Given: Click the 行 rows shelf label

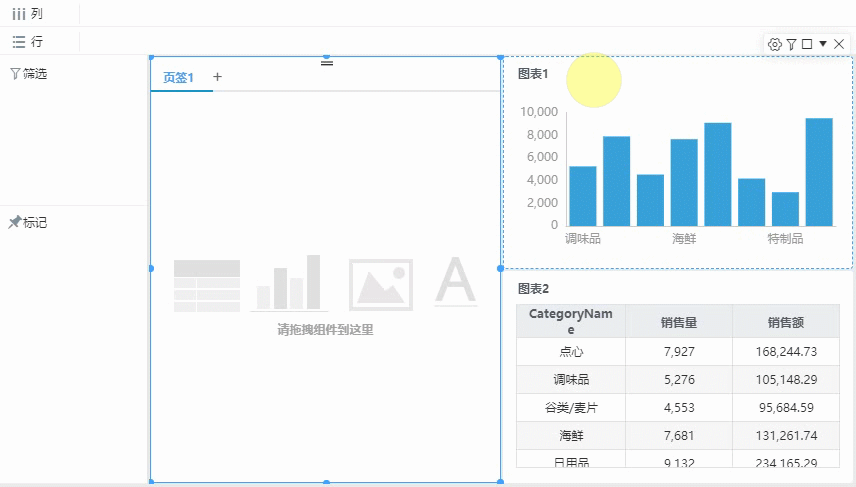Looking at the screenshot, I should pyautogui.click(x=37, y=41).
